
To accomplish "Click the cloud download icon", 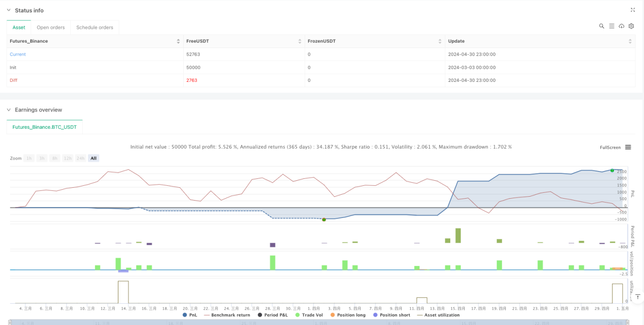I will click(x=621, y=26).
